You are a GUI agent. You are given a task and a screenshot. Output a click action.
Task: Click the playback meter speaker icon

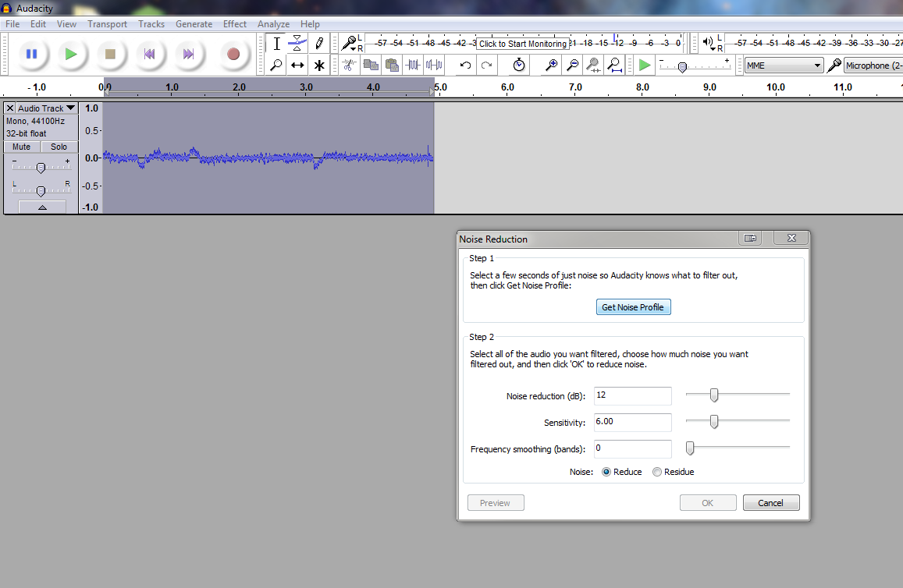709,43
